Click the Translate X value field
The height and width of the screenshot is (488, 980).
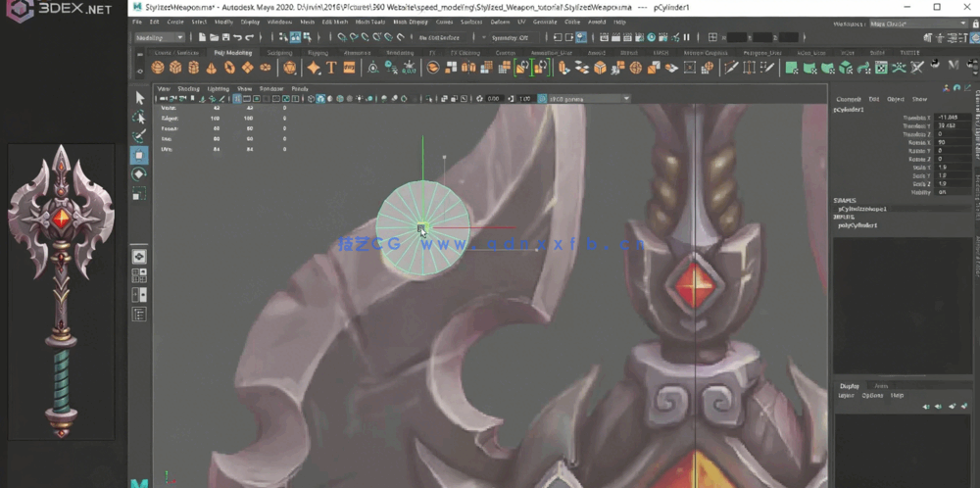tap(954, 118)
